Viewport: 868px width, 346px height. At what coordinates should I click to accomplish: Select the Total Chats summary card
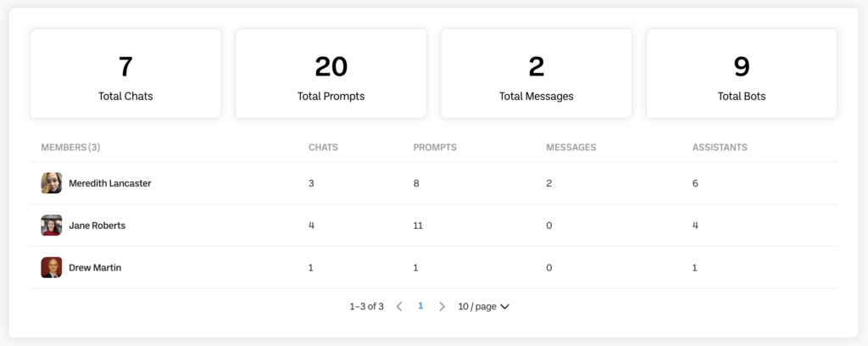point(125,74)
